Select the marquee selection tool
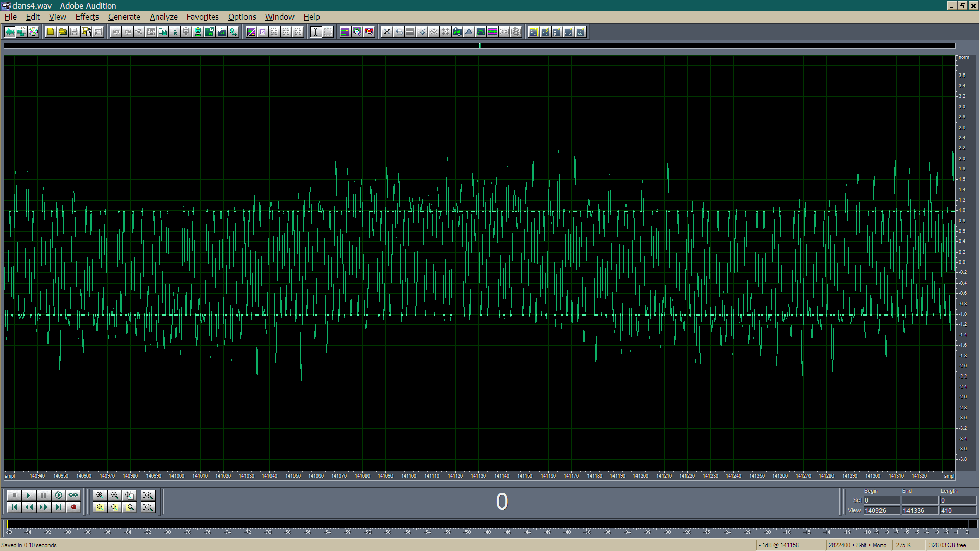980x551 pixels. point(328,32)
